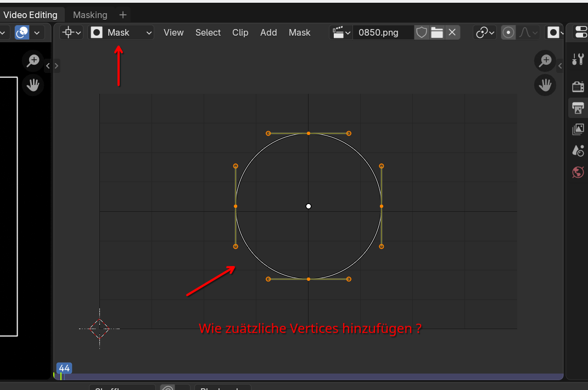Open Tool properties tab
The height and width of the screenshot is (390, 588).
point(578,59)
